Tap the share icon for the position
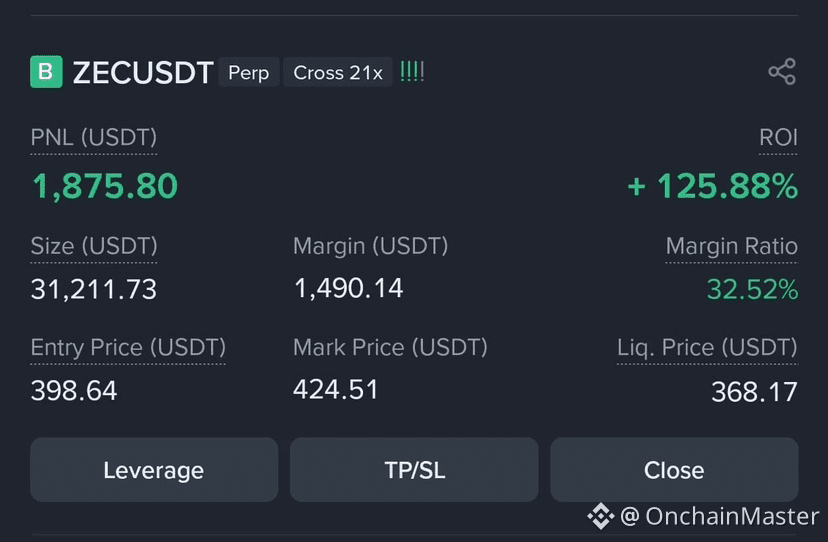The image size is (828, 542). coord(781,72)
